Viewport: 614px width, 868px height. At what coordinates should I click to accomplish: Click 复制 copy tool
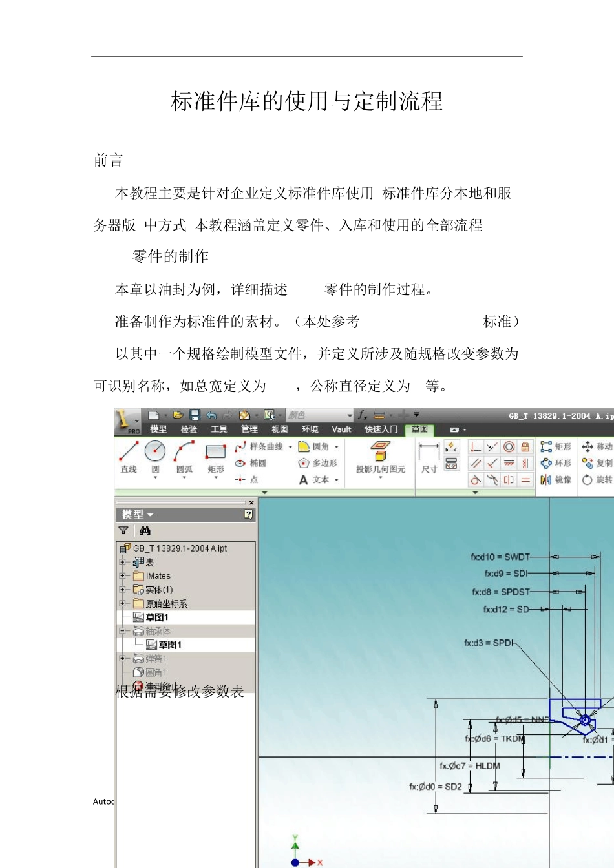(x=597, y=463)
